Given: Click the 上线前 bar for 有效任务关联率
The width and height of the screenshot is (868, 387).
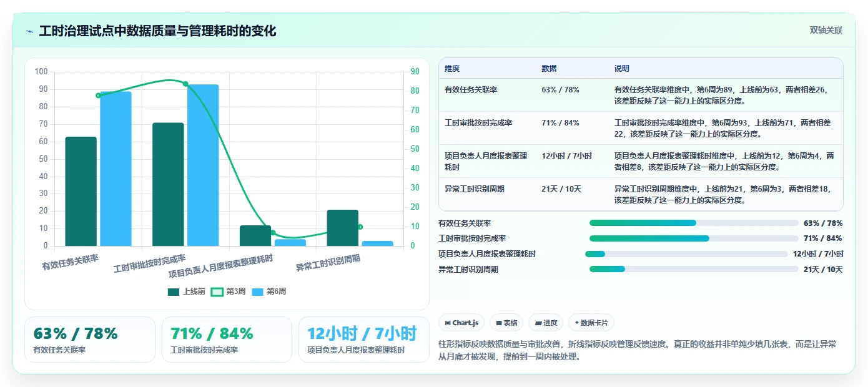Looking at the screenshot, I should click(81, 191).
